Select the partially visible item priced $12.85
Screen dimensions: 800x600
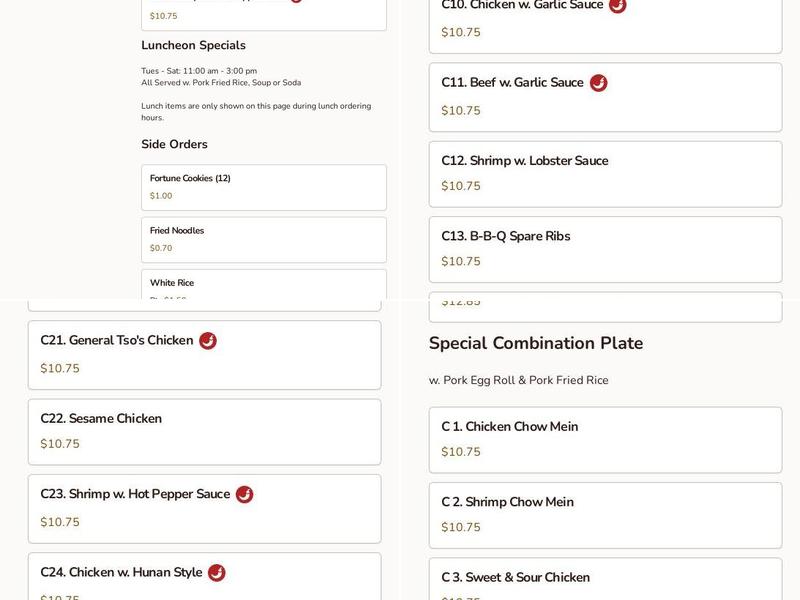(x=605, y=307)
